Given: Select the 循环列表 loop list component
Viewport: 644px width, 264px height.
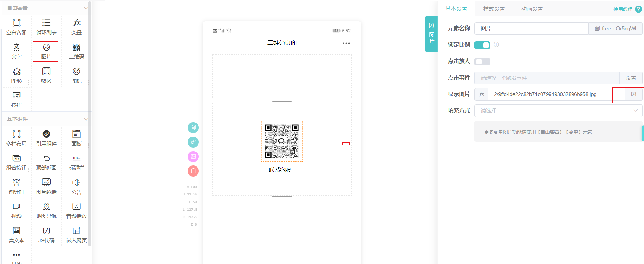Looking at the screenshot, I should [46, 27].
